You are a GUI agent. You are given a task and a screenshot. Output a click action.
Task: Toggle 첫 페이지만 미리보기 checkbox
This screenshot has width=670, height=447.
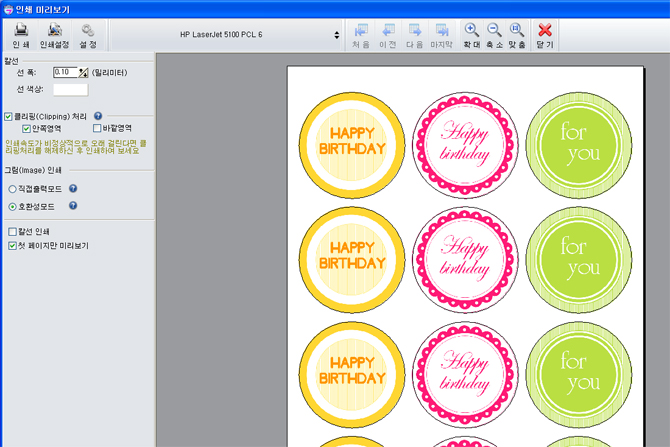point(12,246)
